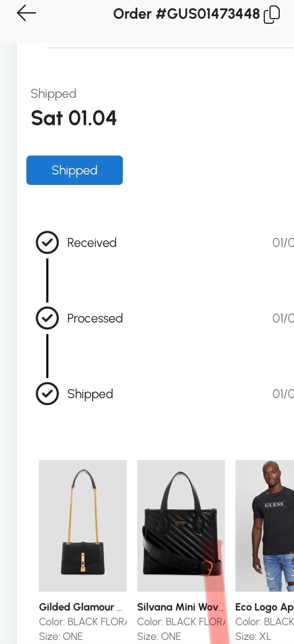Click the Received checkmark circle
The width and height of the screenshot is (294, 644).
point(47,242)
